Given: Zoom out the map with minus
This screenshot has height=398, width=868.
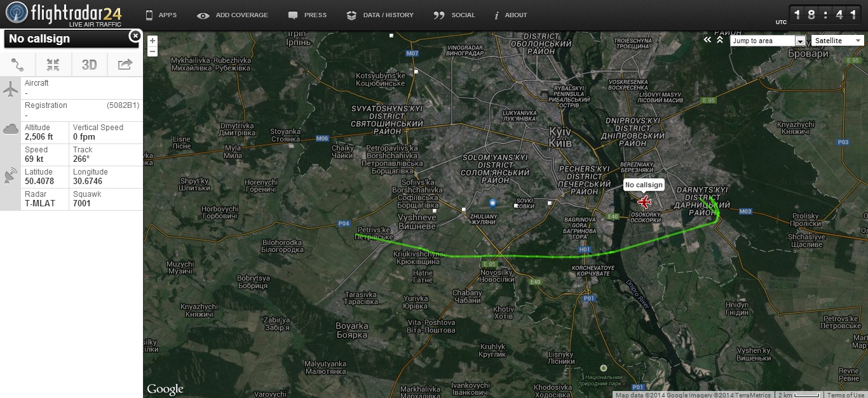Looking at the screenshot, I should click(x=152, y=51).
